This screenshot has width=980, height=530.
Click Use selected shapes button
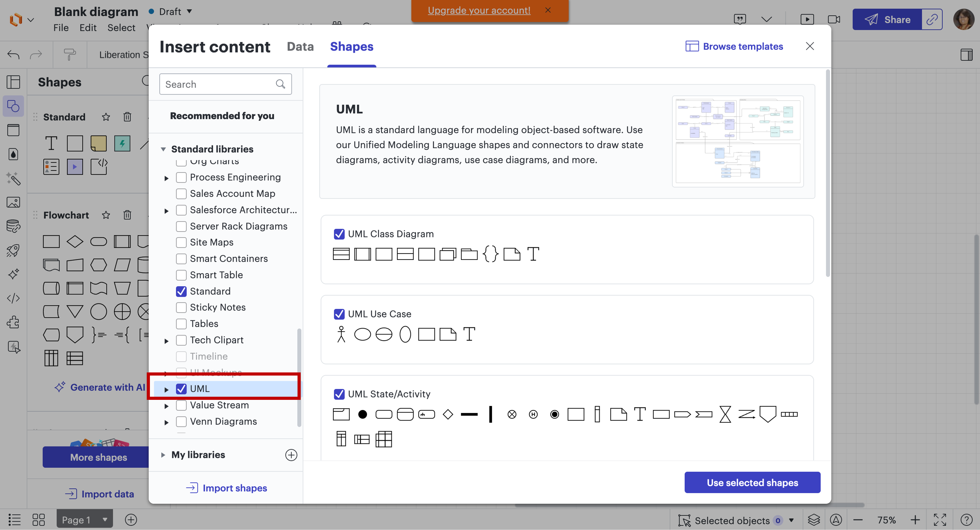coord(752,482)
